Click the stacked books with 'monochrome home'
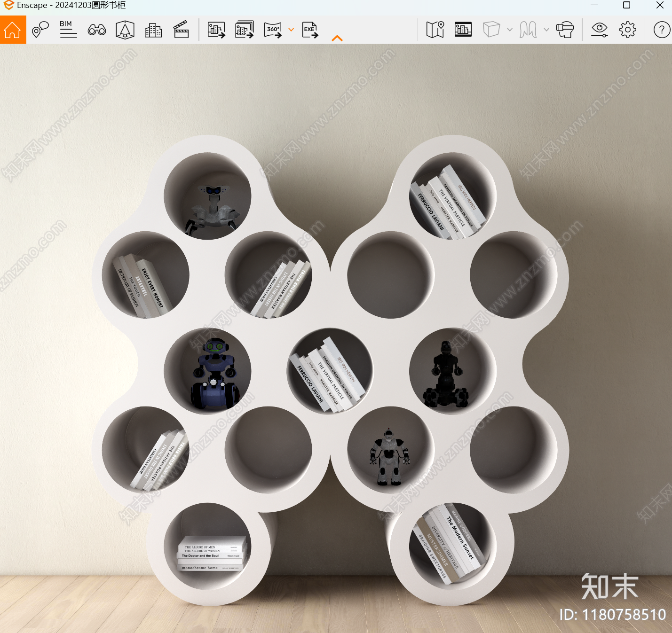Image resolution: width=672 pixels, height=633 pixels. coord(212,554)
